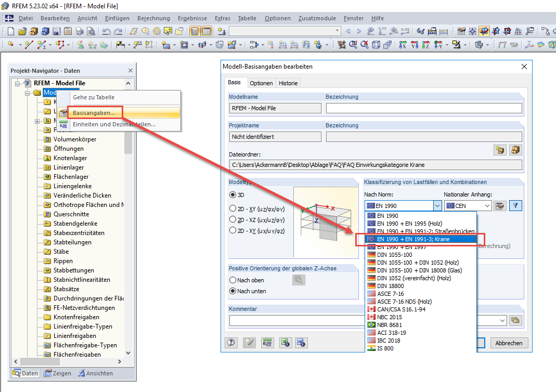Viewport: 556px width, 392px height.
Task: Select Nach oben Z-axis orientation
Action: (232, 280)
